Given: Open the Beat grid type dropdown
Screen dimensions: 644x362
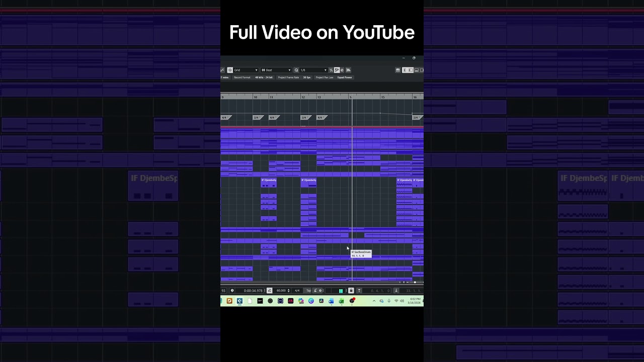Looking at the screenshot, I should click(276, 70).
